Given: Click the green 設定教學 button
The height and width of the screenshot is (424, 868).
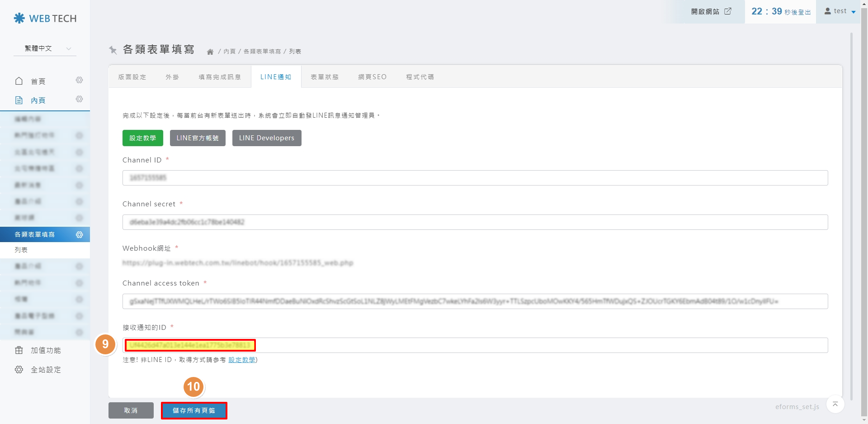Looking at the screenshot, I should pos(142,138).
